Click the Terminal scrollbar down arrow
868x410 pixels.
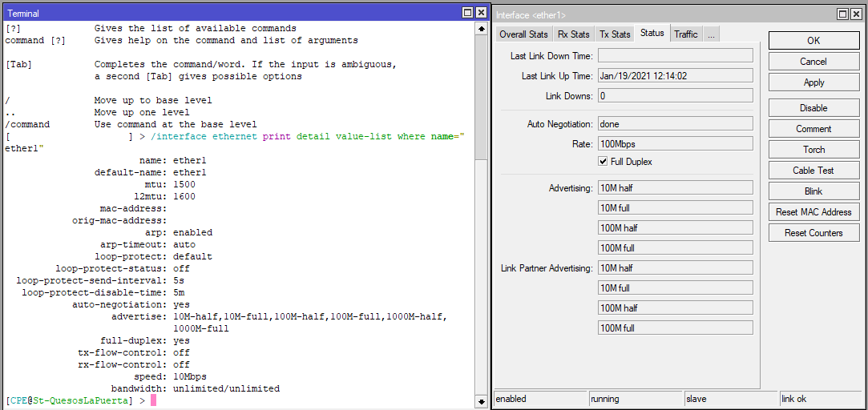click(x=481, y=400)
